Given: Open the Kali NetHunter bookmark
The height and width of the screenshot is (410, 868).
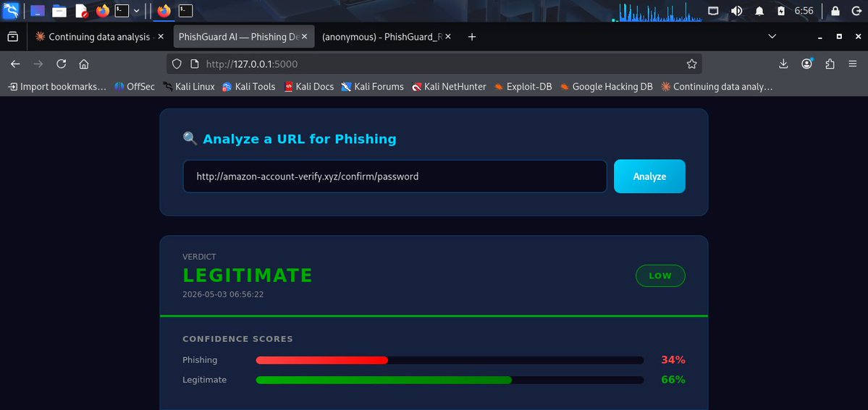Looking at the screenshot, I should click(x=449, y=86).
